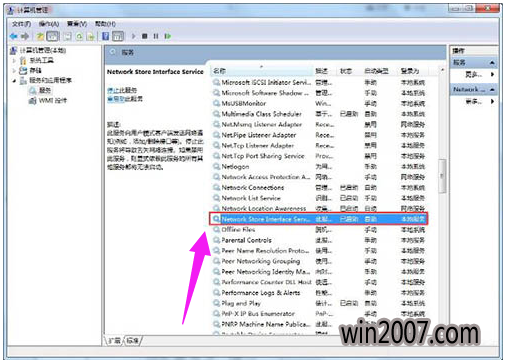505x360 pixels.
Task: Click the back arrow toolbar icon
Action: 14,36
